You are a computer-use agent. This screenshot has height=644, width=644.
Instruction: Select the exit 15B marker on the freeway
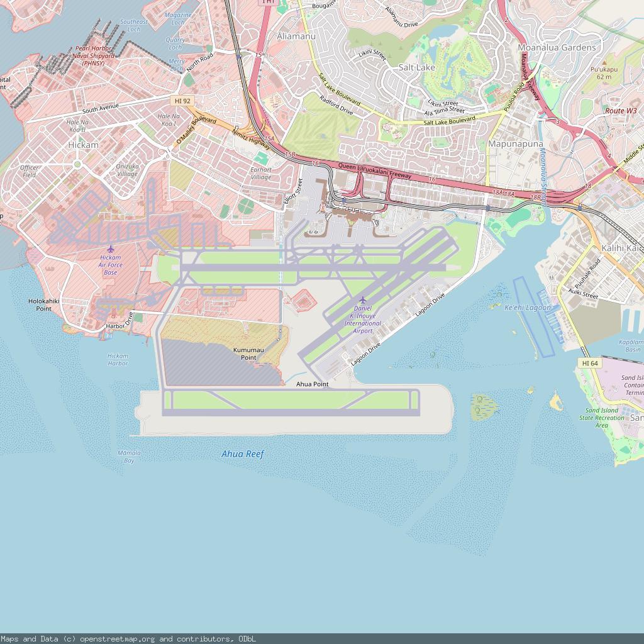pos(290,154)
